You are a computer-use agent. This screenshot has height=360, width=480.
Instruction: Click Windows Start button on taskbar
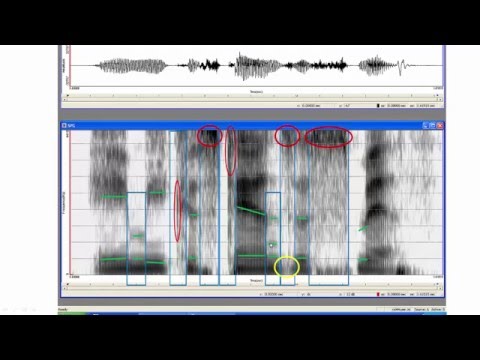(72, 313)
